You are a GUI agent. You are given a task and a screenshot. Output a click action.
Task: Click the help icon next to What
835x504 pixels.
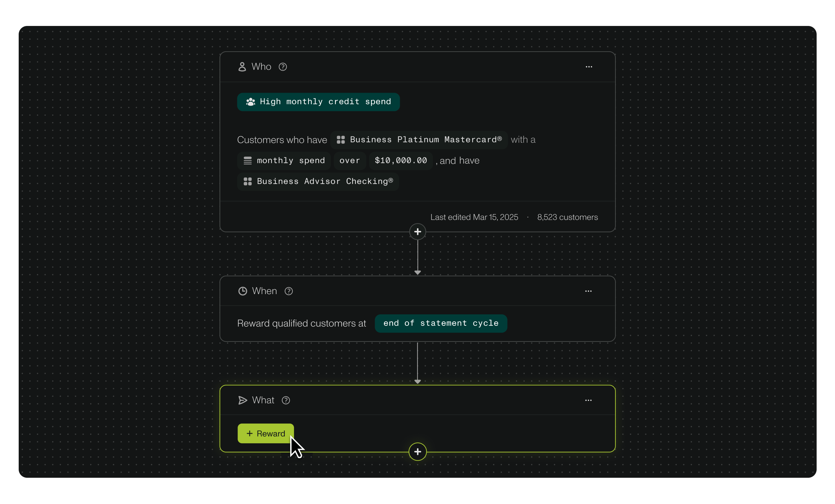[x=286, y=400]
